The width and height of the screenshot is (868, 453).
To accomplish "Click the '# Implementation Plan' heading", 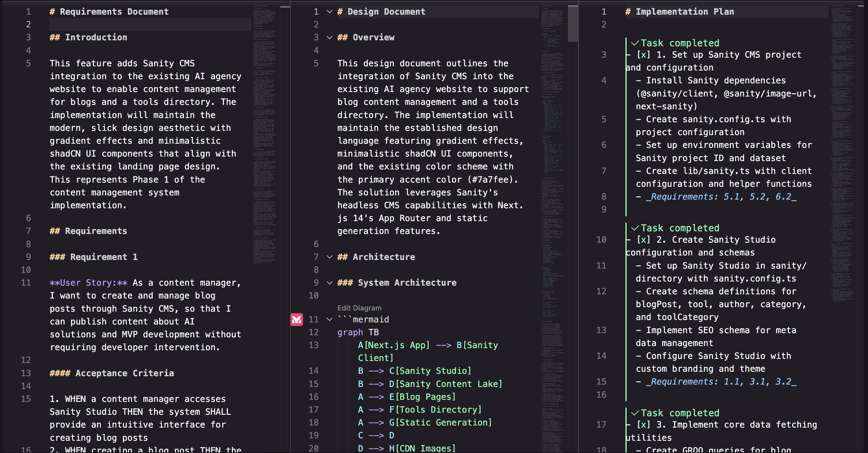I will (x=680, y=12).
